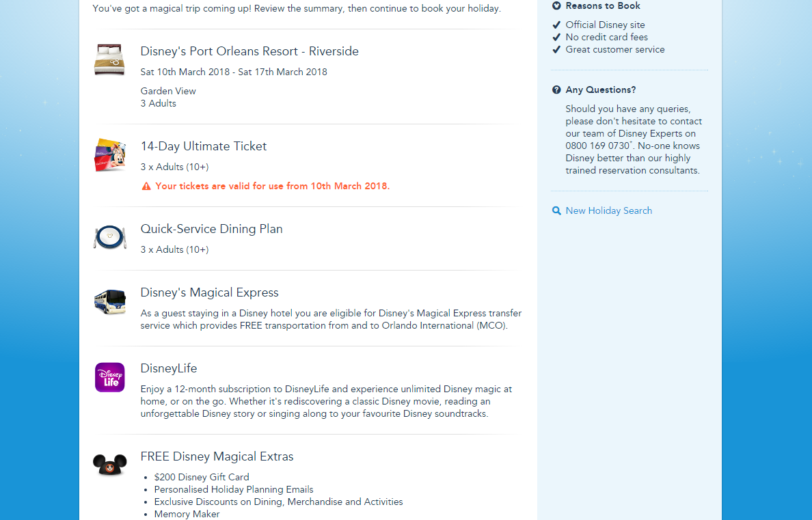Click the hotel bed icon
The width and height of the screenshot is (812, 520).
[x=109, y=59]
